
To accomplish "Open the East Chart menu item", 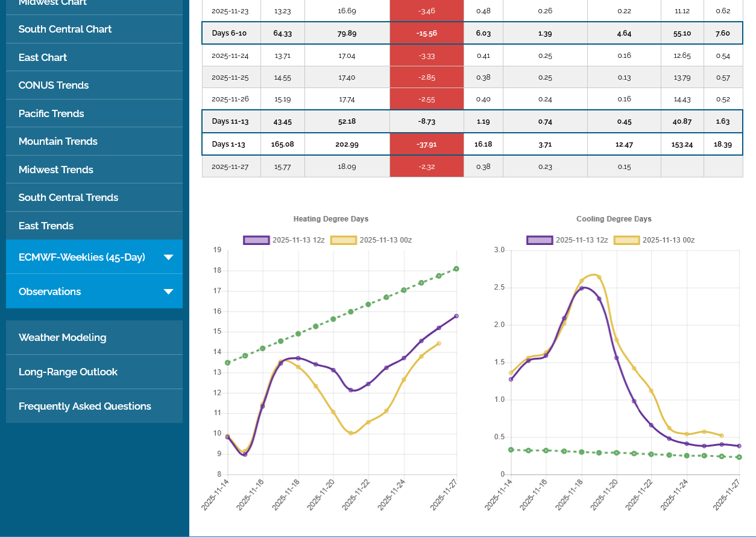I will pyautogui.click(x=43, y=57).
